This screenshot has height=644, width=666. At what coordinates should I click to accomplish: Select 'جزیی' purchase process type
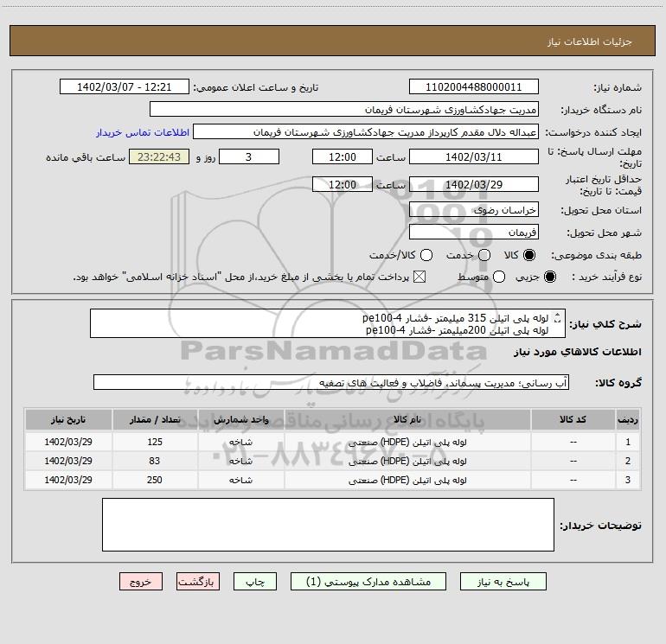point(552,277)
